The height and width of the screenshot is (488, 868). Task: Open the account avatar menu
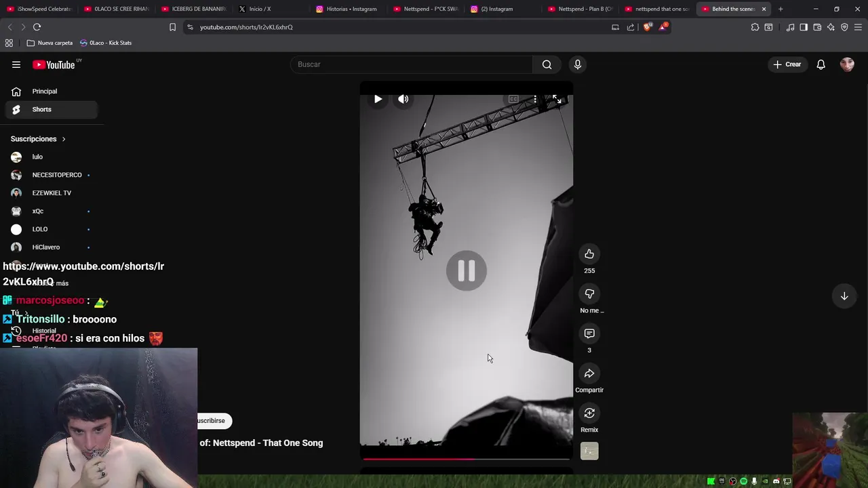(847, 64)
